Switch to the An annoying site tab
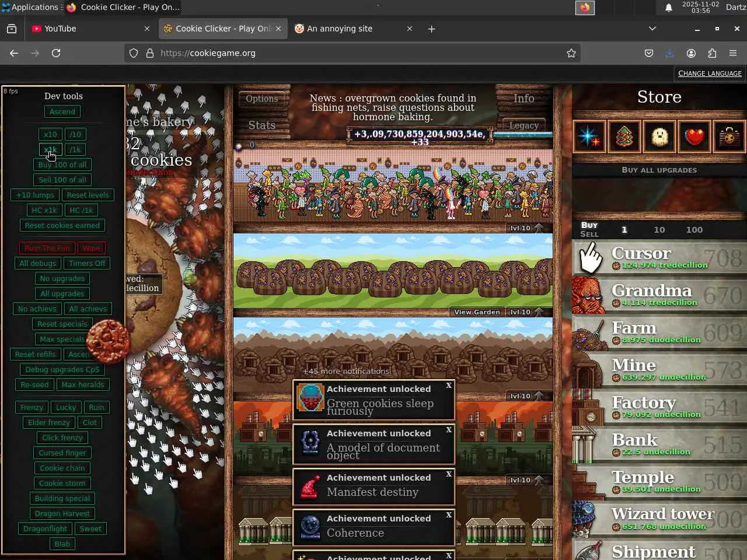 pos(354,29)
